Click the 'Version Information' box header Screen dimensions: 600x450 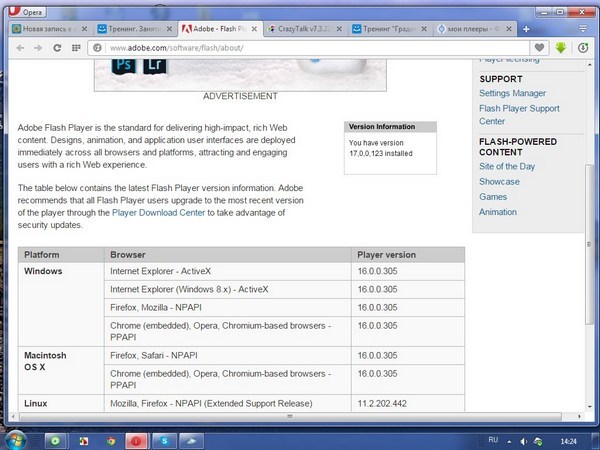click(x=390, y=127)
